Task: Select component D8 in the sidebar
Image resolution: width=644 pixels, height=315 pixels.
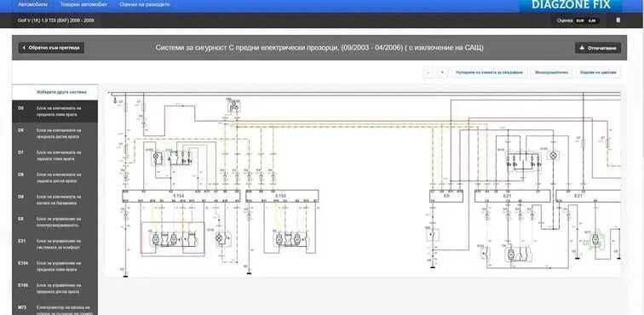Action: coord(55,178)
